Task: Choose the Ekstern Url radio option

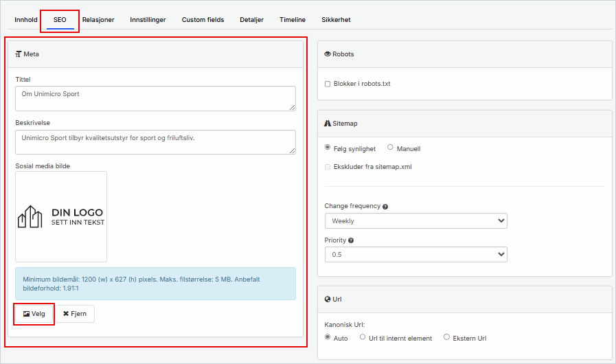Action: (x=447, y=337)
